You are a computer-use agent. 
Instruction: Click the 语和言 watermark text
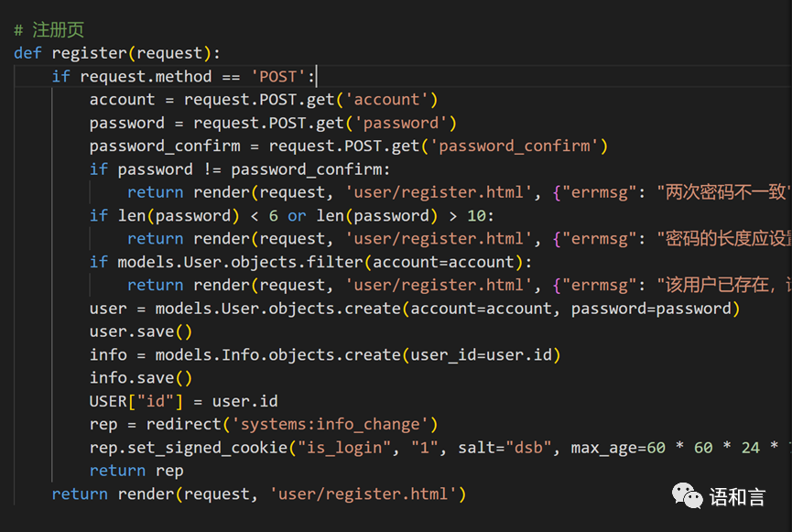point(737,496)
